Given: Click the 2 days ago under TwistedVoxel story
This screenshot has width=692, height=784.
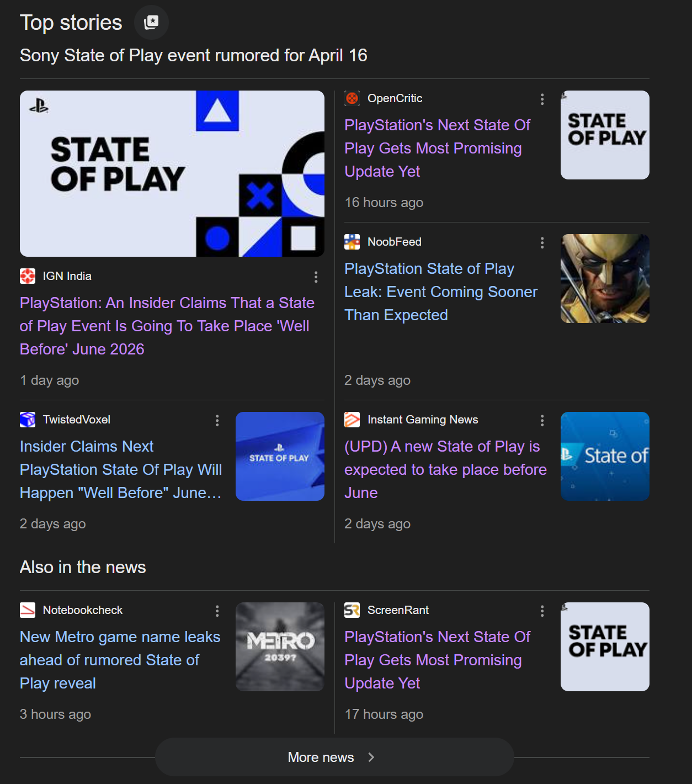Looking at the screenshot, I should pos(53,524).
